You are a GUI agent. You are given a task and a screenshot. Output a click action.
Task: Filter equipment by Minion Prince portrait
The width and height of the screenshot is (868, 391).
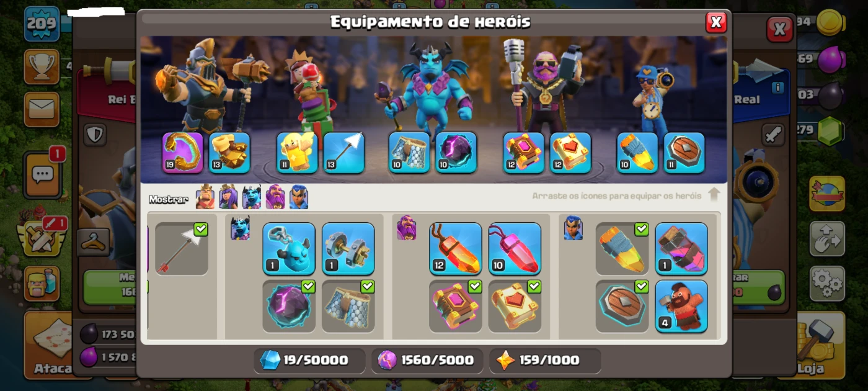(252, 197)
